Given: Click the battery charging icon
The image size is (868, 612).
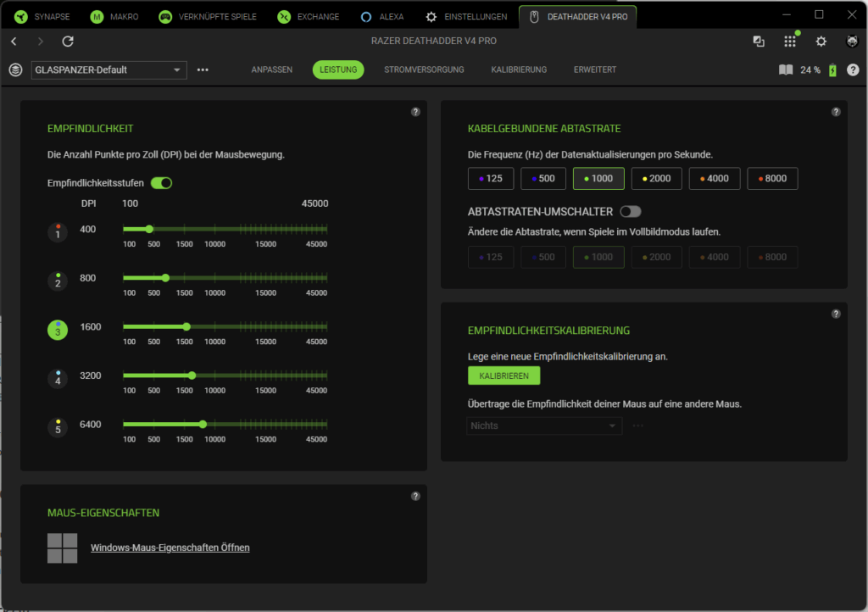Looking at the screenshot, I should 832,70.
